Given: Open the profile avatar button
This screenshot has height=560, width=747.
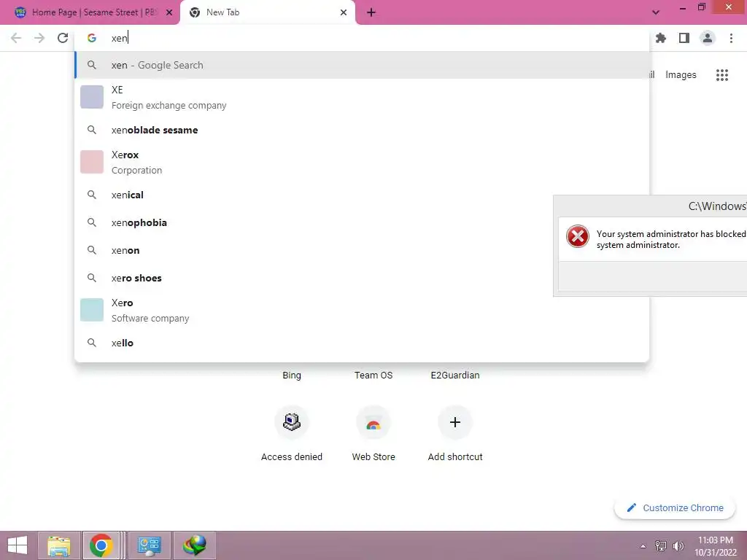Looking at the screenshot, I should (x=708, y=38).
